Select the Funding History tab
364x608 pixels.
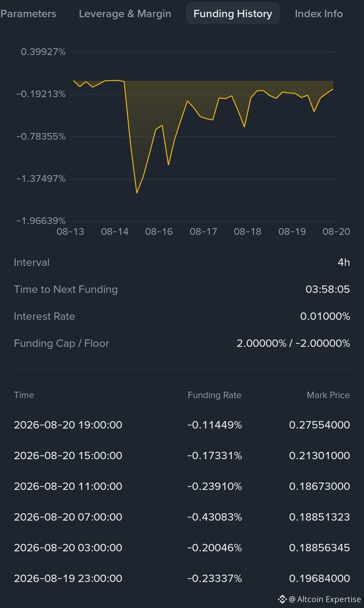[x=233, y=13]
